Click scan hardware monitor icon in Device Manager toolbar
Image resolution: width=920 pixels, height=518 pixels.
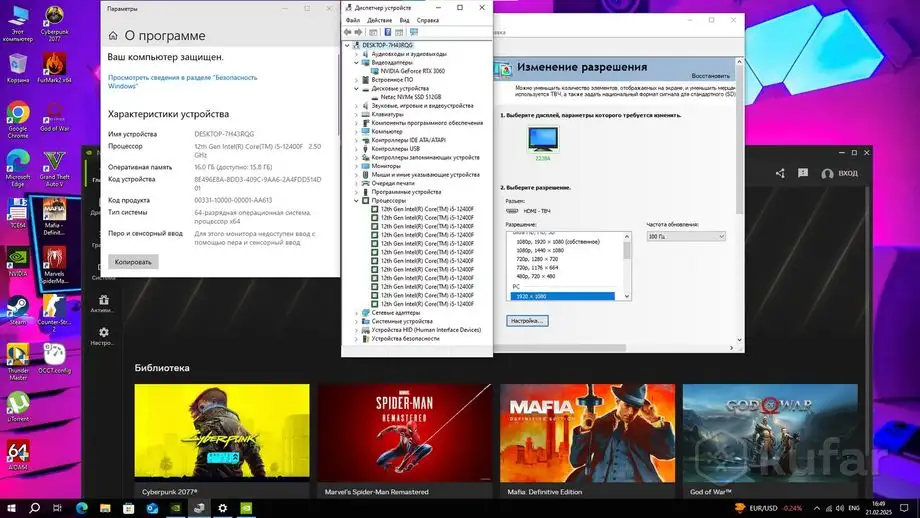point(414,32)
